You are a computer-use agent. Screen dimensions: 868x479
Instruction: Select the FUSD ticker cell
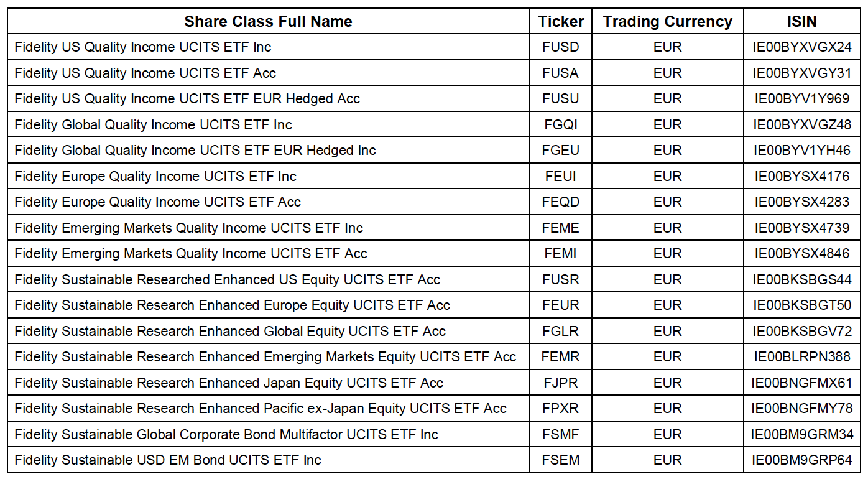coord(561,47)
